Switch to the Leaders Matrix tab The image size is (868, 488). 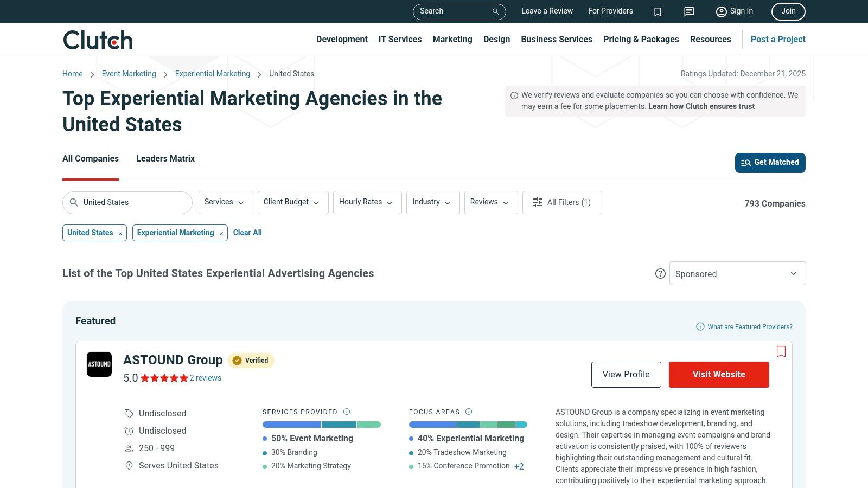tap(165, 158)
